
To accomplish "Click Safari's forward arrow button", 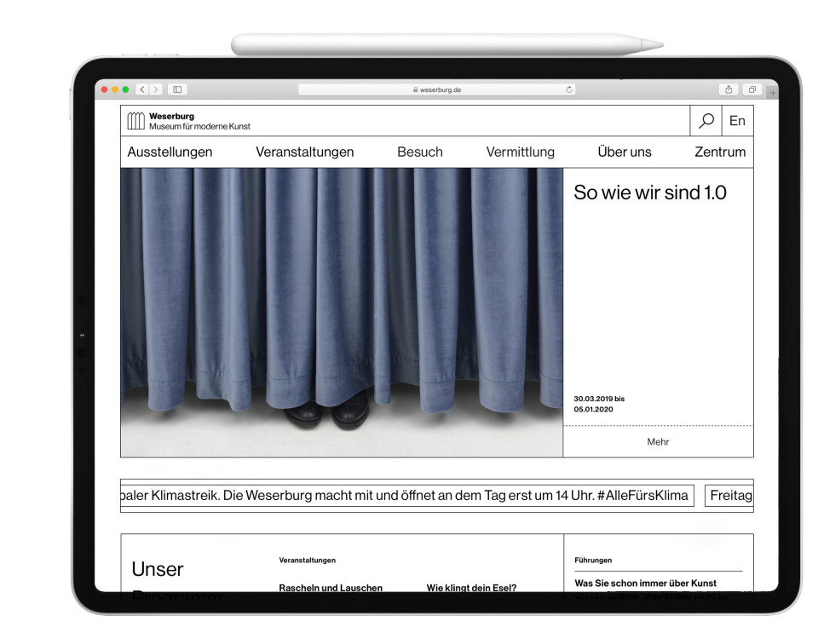I will pyautogui.click(x=157, y=89).
